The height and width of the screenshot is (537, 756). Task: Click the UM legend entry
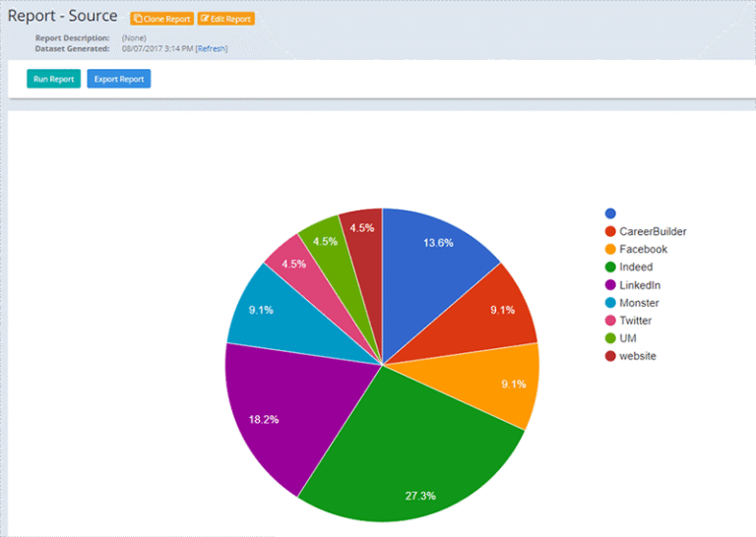coord(620,338)
